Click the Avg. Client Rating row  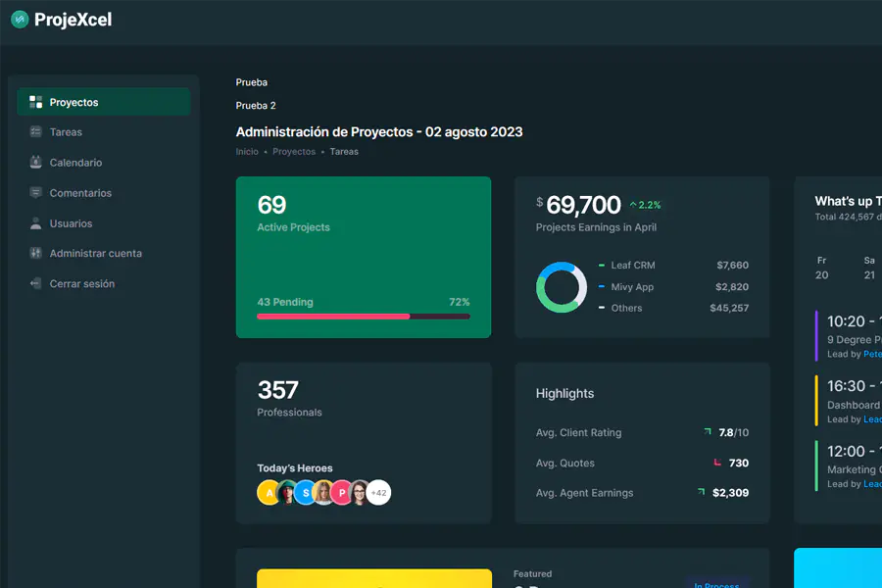click(642, 433)
